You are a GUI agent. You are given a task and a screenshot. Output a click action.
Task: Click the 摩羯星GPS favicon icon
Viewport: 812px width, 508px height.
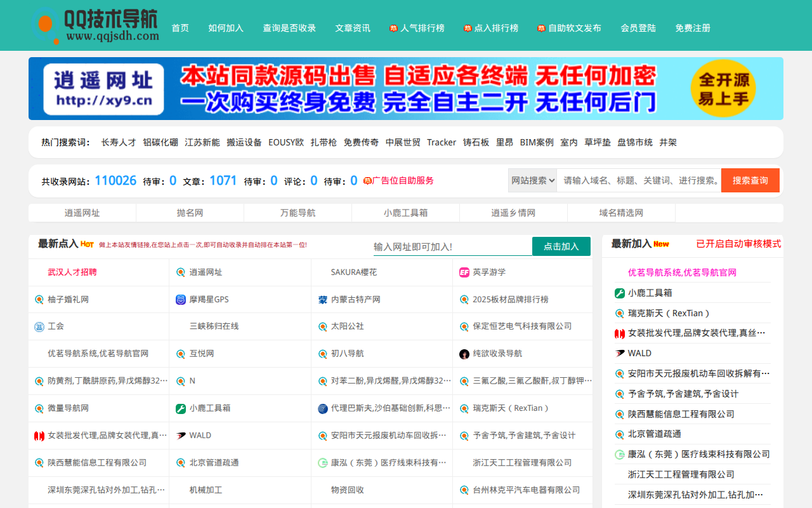coord(181,300)
